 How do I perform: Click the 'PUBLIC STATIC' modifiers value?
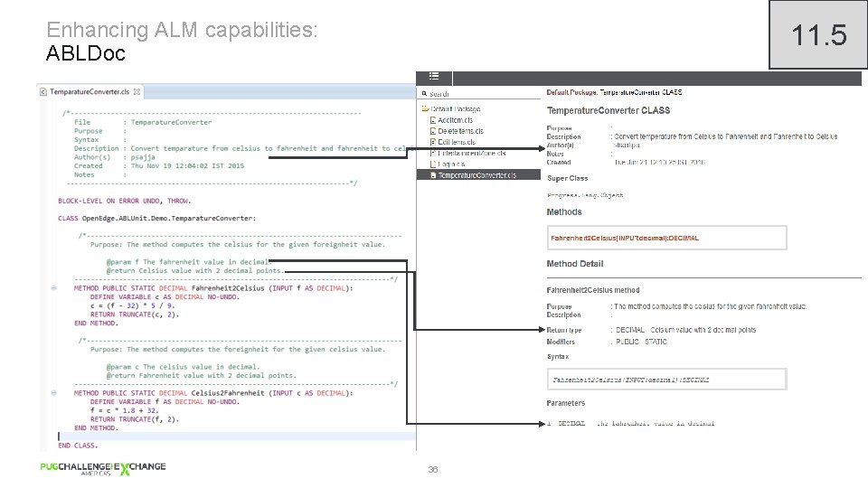click(x=641, y=342)
